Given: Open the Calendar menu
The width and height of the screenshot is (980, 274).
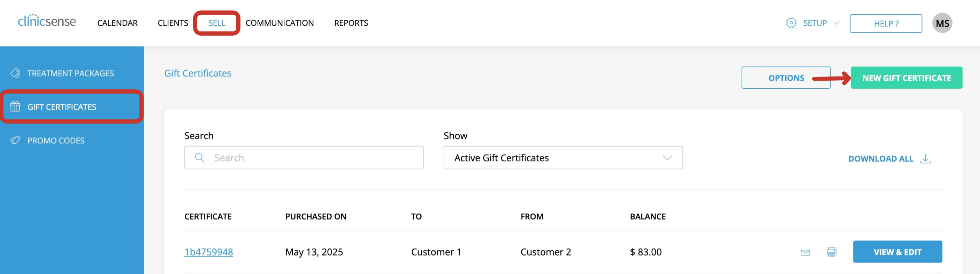Looking at the screenshot, I should 117,23.
